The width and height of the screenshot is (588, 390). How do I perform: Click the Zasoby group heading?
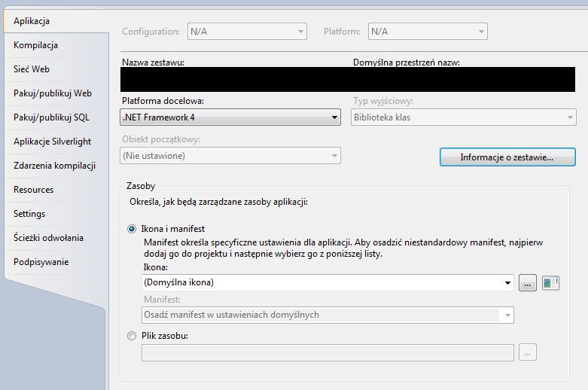pos(141,186)
